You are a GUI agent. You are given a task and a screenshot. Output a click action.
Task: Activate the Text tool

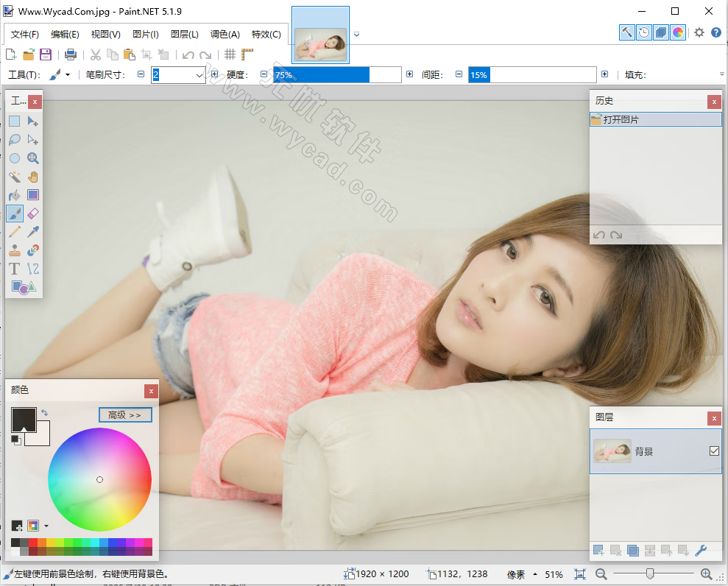[x=15, y=269]
